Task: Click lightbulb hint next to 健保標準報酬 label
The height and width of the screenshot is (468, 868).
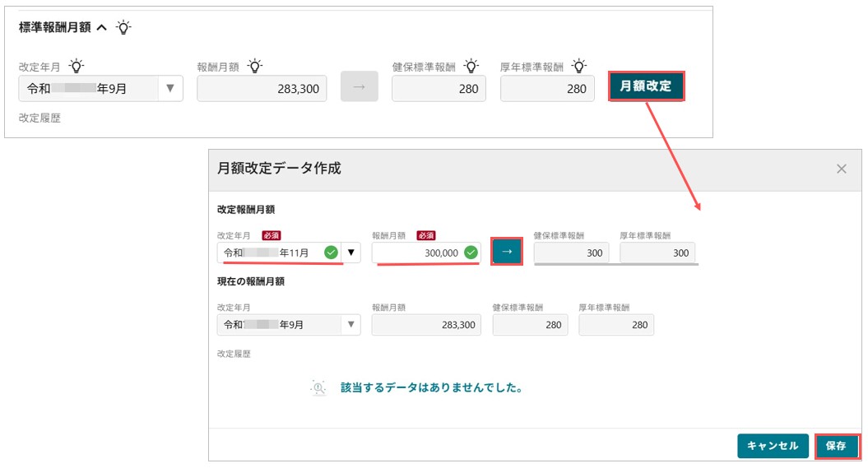Action: click(x=471, y=67)
